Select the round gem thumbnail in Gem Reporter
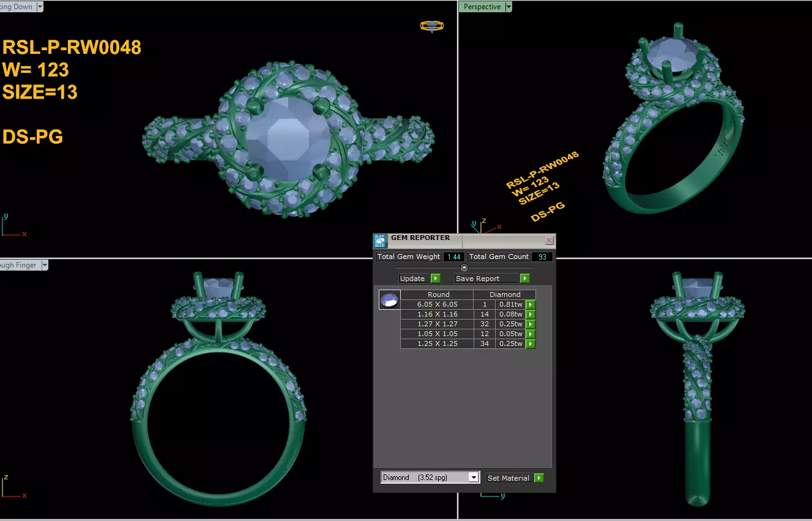Image resolution: width=812 pixels, height=521 pixels. [x=389, y=300]
